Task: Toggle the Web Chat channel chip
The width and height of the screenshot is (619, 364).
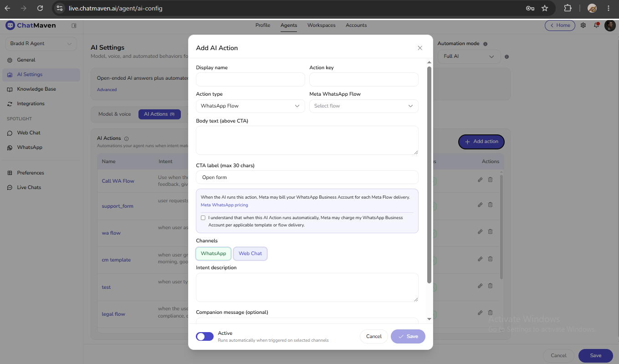Action: [251, 253]
